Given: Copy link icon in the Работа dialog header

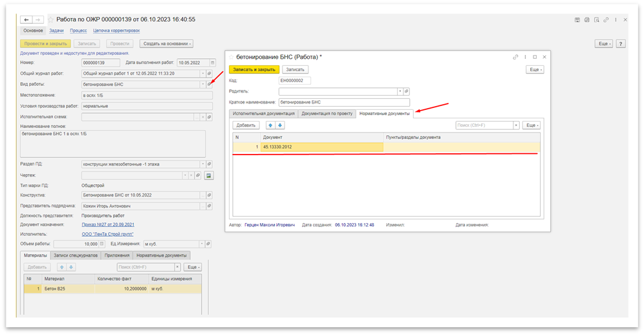Looking at the screenshot, I should point(515,57).
